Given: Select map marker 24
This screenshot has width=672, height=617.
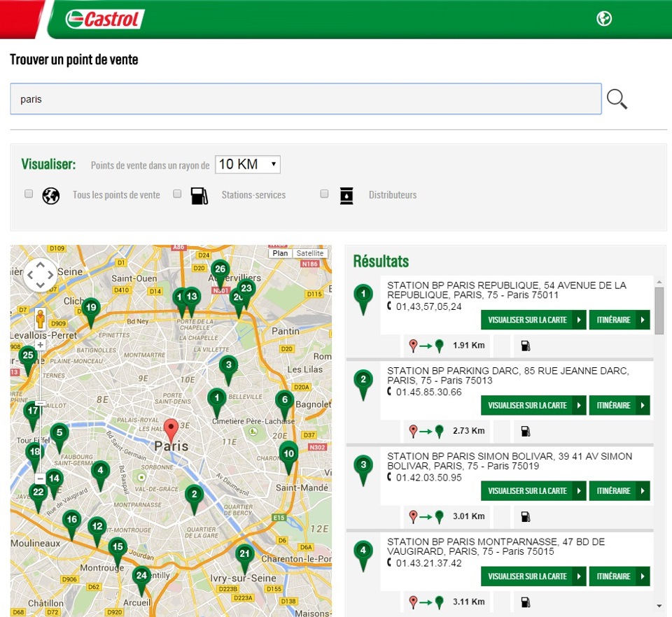Looking at the screenshot, I should coord(141,580).
